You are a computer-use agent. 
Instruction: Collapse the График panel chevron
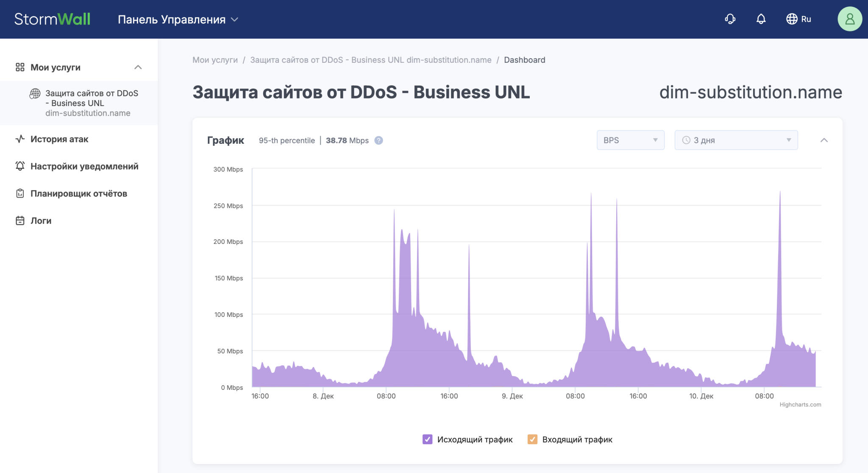coord(824,140)
